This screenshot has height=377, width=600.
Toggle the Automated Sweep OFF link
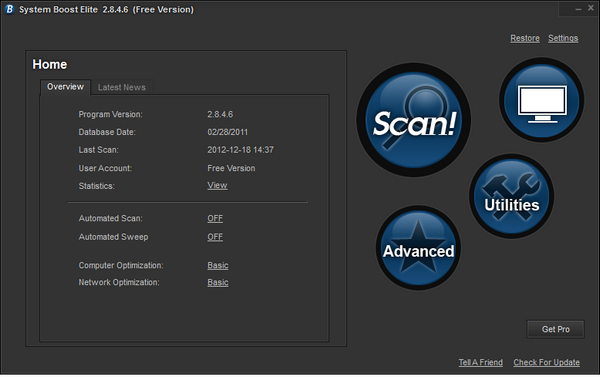[215, 237]
